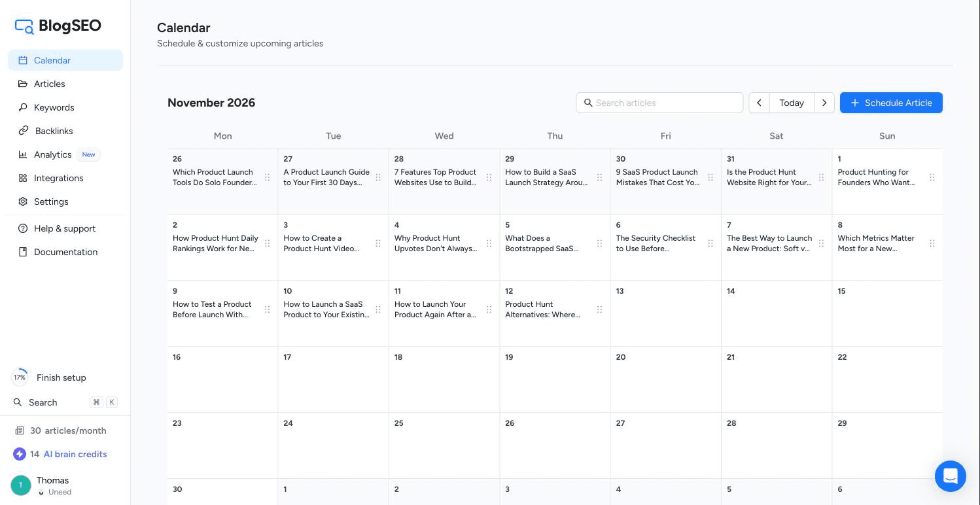Click drag handle for The Security Checklist article

coord(710,243)
